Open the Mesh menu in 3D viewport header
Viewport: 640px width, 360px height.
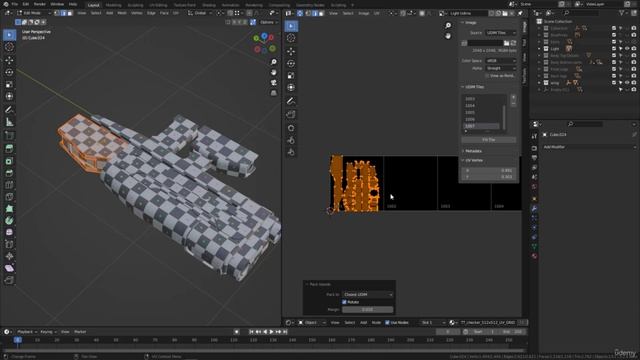click(x=122, y=13)
